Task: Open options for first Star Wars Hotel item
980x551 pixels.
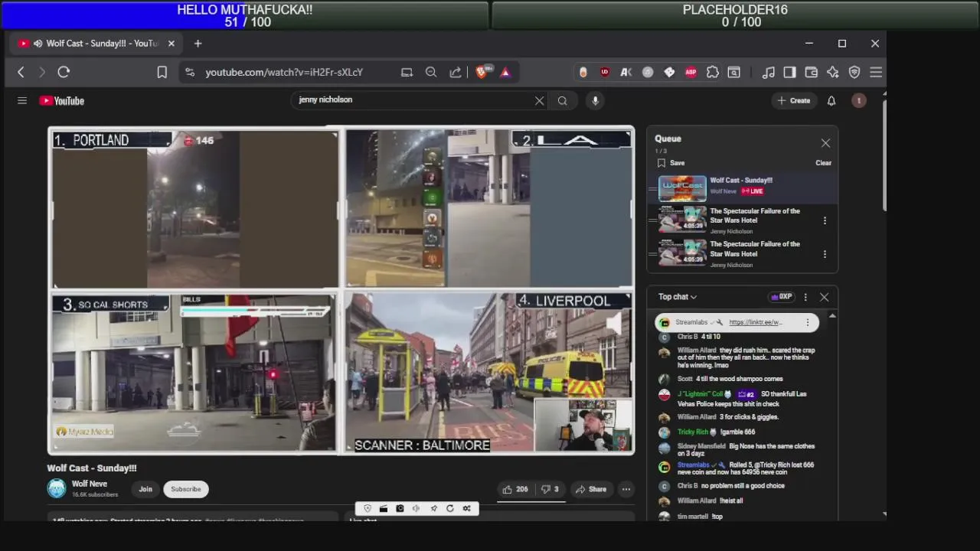Action: click(825, 220)
